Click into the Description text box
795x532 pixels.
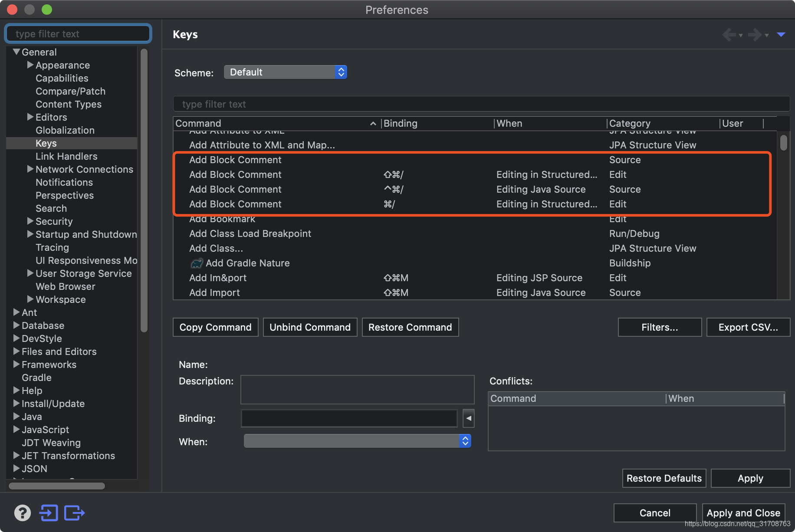pyautogui.click(x=358, y=390)
